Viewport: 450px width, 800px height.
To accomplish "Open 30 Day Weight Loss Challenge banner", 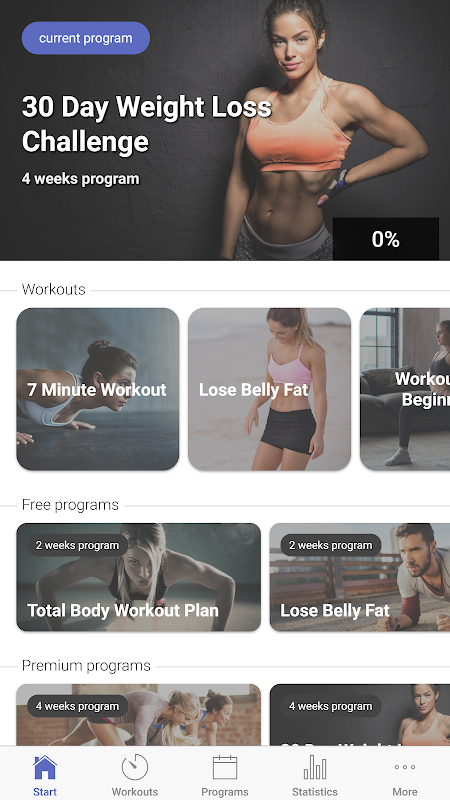I will click(x=225, y=130).
